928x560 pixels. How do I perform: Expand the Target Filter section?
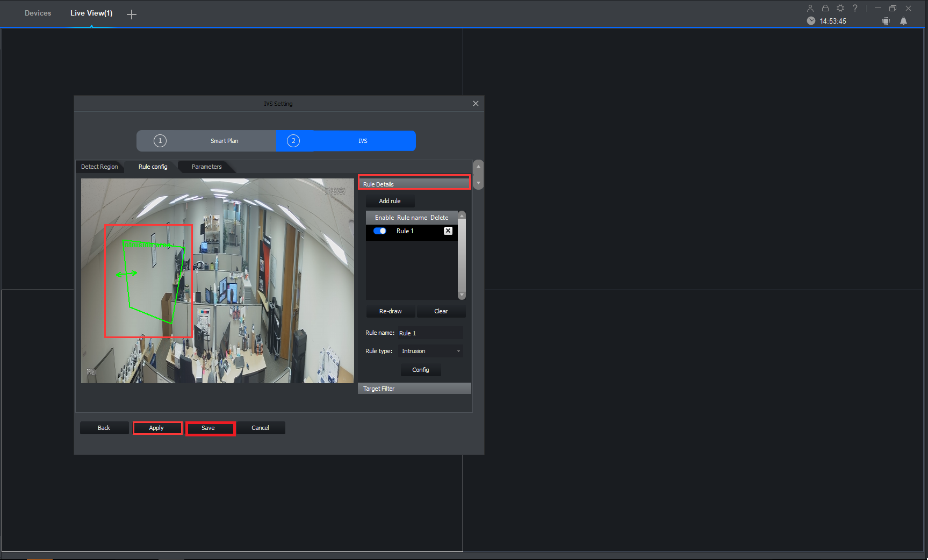(414, 389)
